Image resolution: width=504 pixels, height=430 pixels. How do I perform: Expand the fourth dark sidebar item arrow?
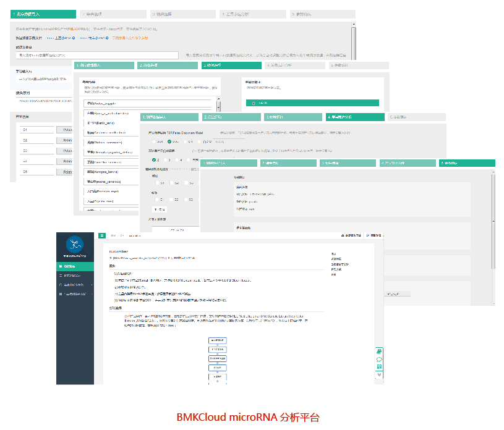(92, 293)
